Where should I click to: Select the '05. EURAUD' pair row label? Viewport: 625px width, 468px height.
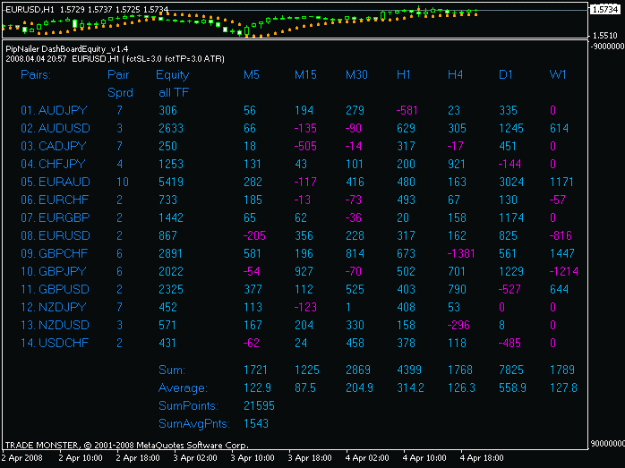click(x=55, y=182)
